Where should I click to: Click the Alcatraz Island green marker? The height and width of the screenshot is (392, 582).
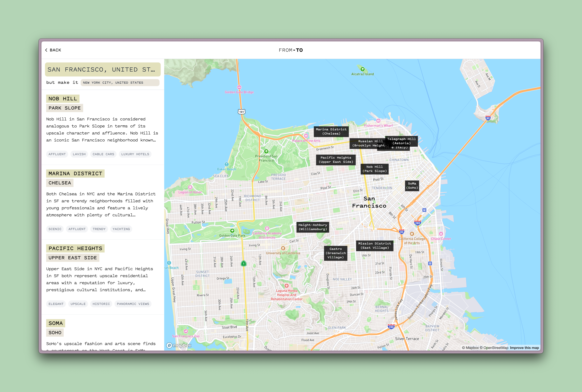pos(362,69)
